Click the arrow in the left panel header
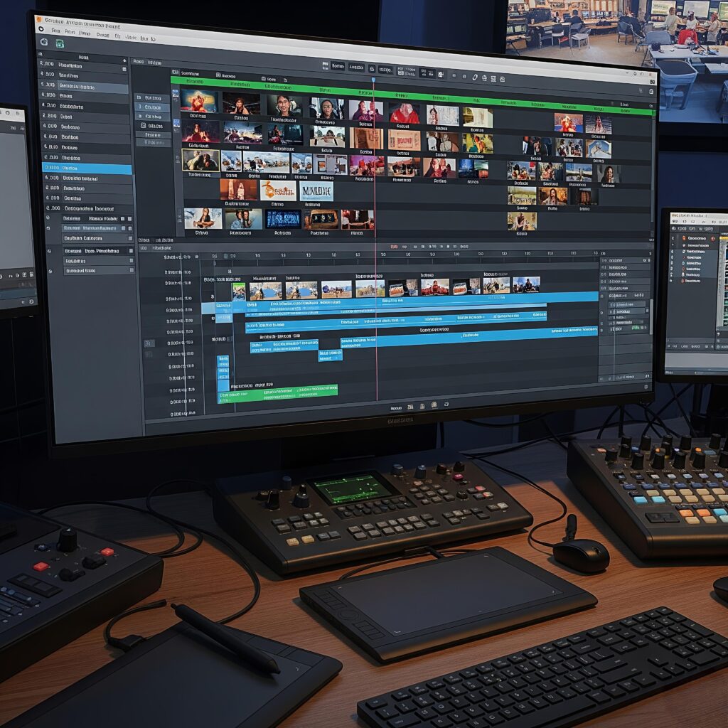The height and width of the screenshot is (728, 728). (x=124, y=60)
